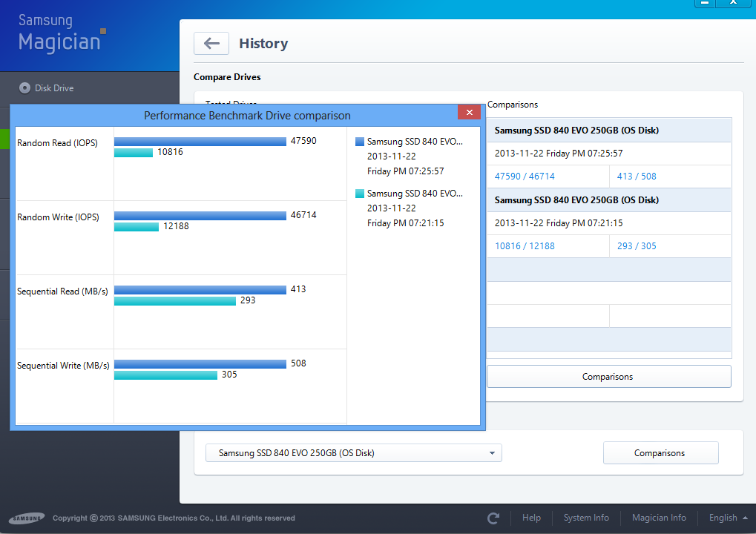Open System Info from the footer
Image resolution: width=756 pixels, height=534 pixels.
click(x=586, y=518)
